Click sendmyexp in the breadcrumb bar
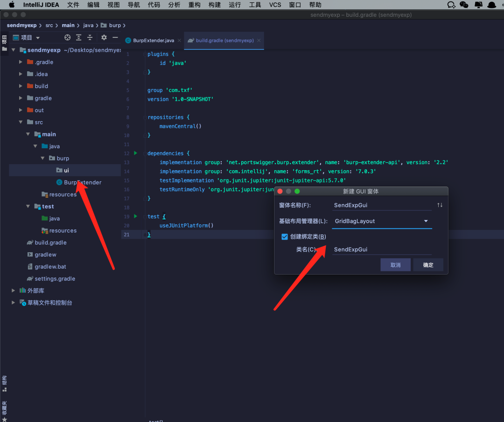The image size is (504, 422). click(x=21, y=25)
